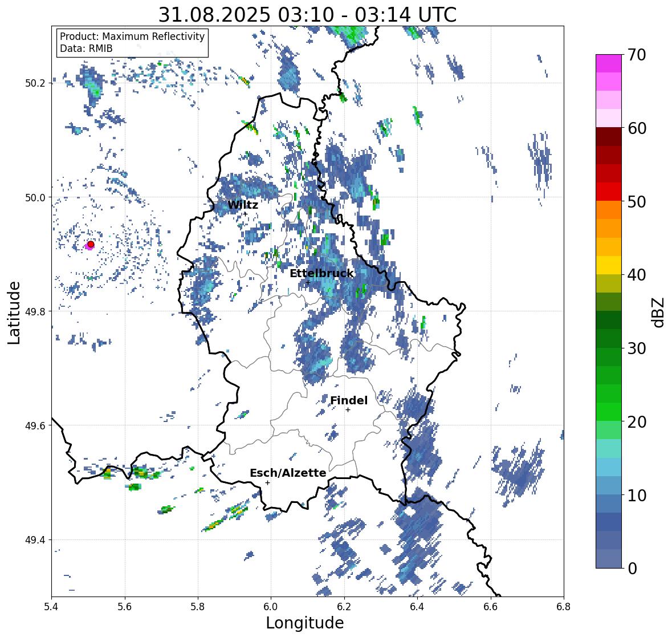Click the 6.8 longitude tick label
Viewport: 672px width, 637px height.
[x=564, y=607]
